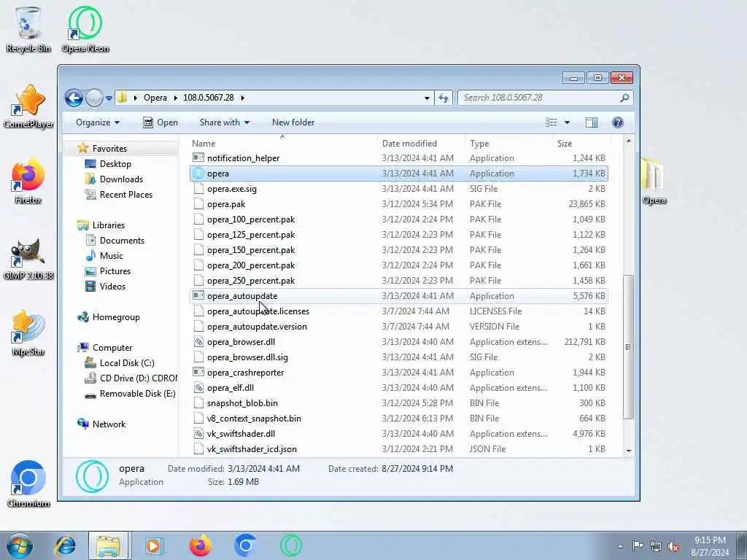This screenshot has height=560, width=747.
Task: Select the Firefox desktop shortcut
Action: (x=28, y=181)
